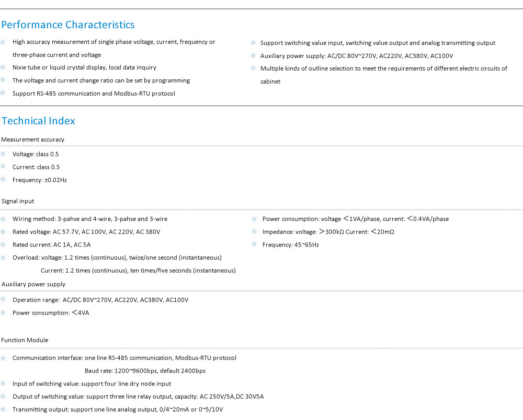Click the bullet beside "Voltage: class 0.5"

coord(3,154)
